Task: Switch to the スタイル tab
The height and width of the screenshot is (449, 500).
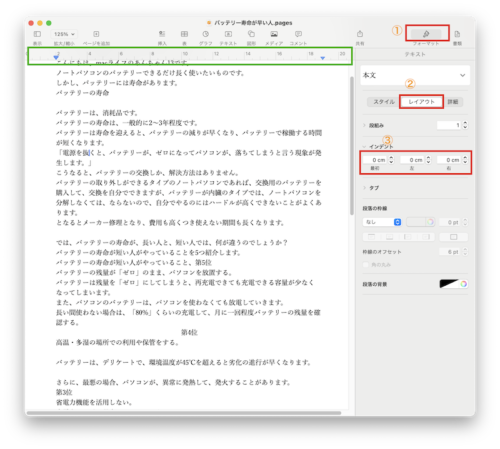Action: point(384,102)
